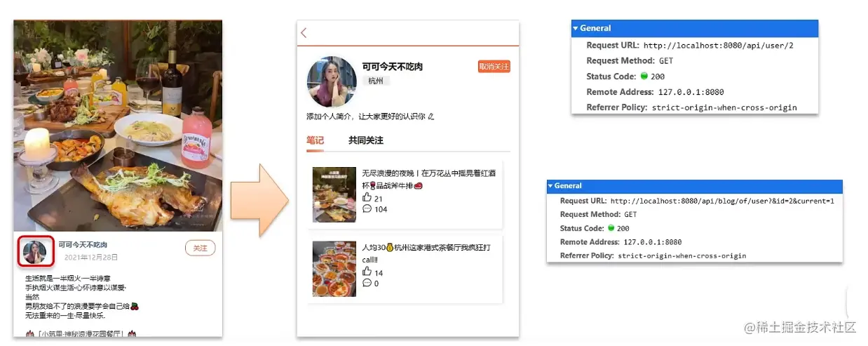Viewport: 868px width, 346px height.
Task: Select the blog/of/user request URL text
Action: (721, 201)
